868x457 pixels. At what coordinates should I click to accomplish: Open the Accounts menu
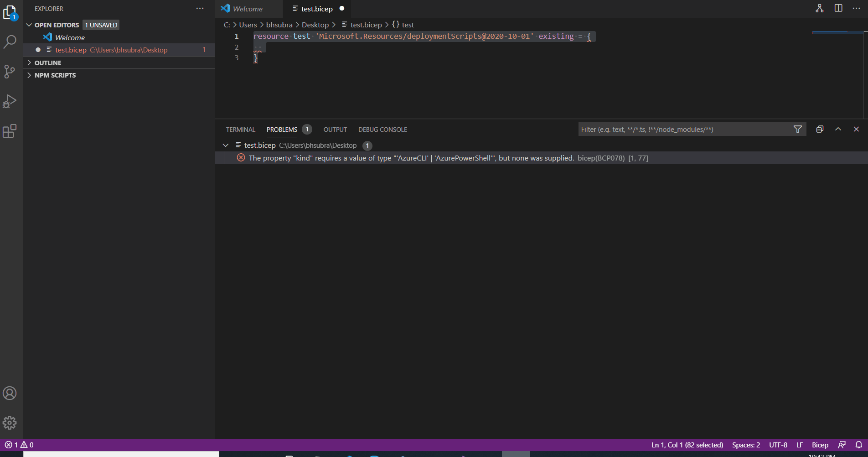click(x=10, y=393)
